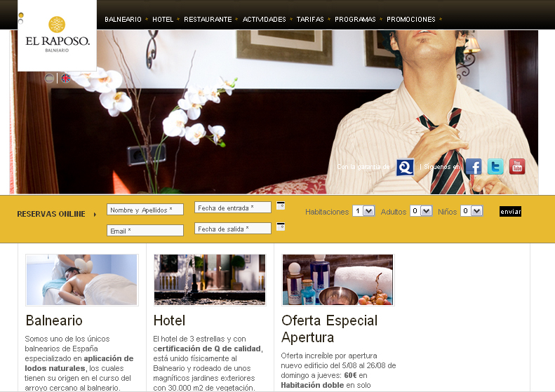Screen dimensions: 555x392
Task: Expand the Niños dropdown
Action: coord(472,211)
